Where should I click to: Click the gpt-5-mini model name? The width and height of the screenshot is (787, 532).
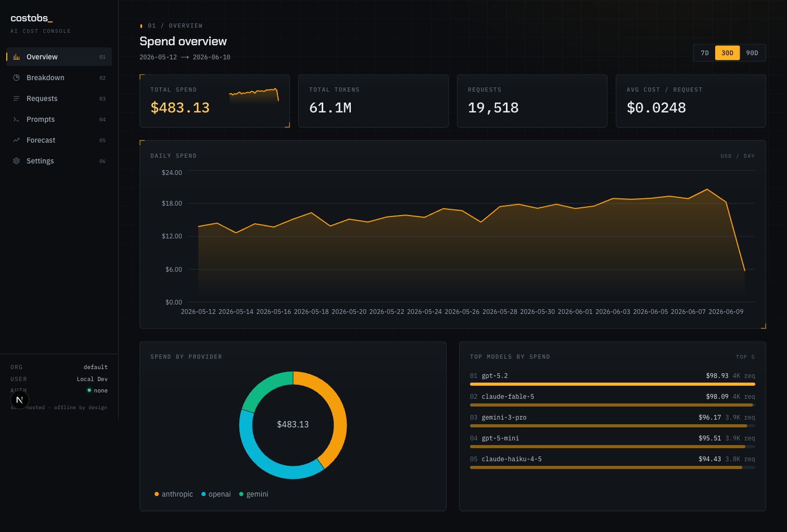click(500, 438)
